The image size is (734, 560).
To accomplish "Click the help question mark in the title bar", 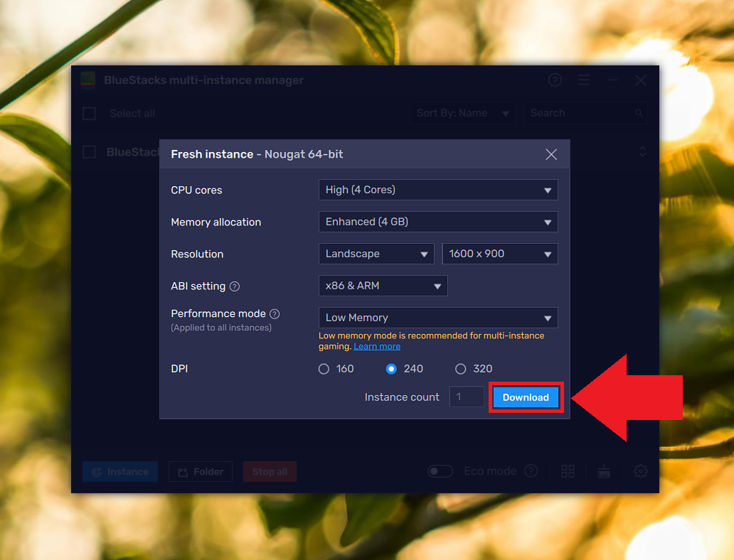I will point(555,80).
